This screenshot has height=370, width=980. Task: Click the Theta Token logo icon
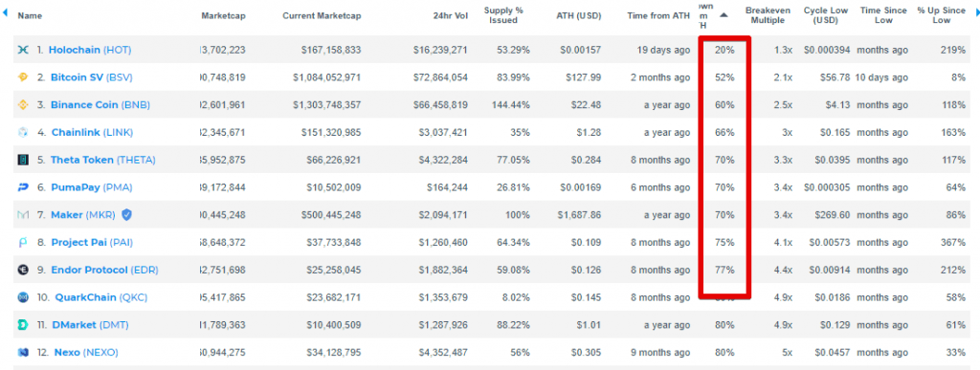click(23, 160)
